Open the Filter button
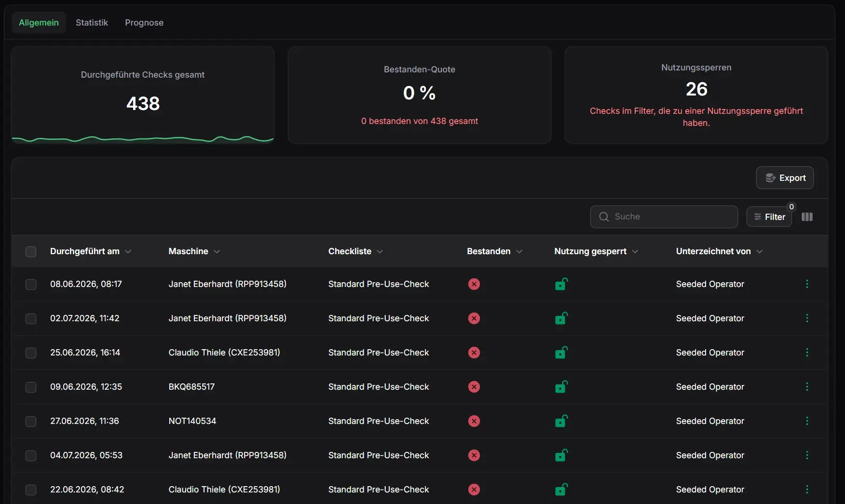Viewport: 845px width, 504px height. coord(769,217)
